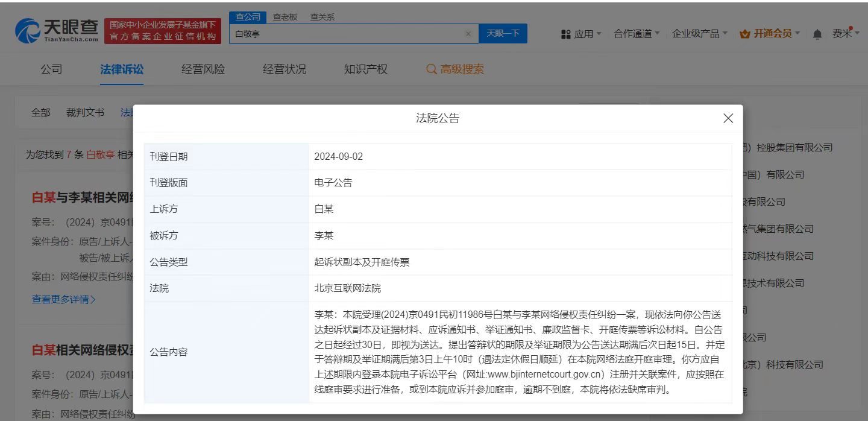
Task: Open the 应用 apps grid icon
Action: [x=565, y=34]
